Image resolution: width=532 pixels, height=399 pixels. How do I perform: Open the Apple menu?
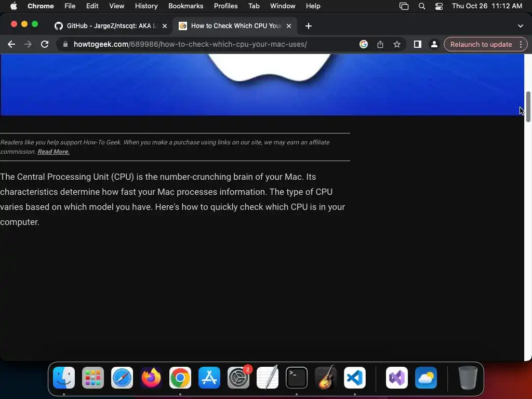coord(14,6)
